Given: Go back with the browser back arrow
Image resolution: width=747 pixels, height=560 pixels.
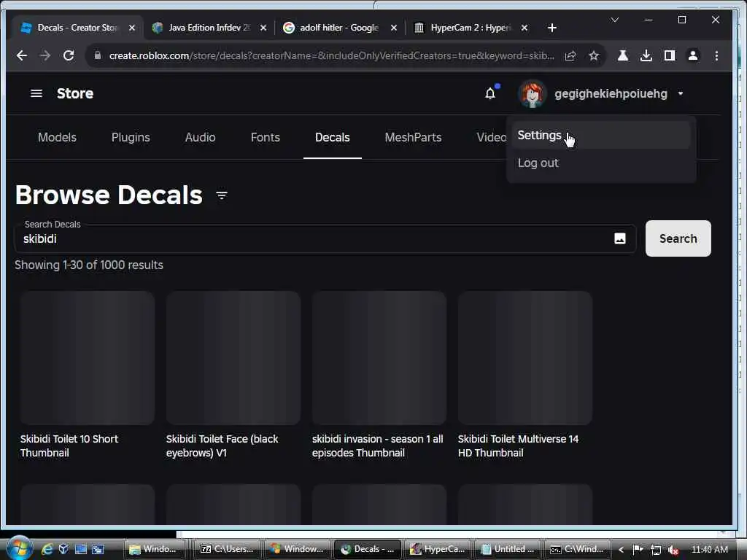Looking at the screenshot, I should pos(21,55).
